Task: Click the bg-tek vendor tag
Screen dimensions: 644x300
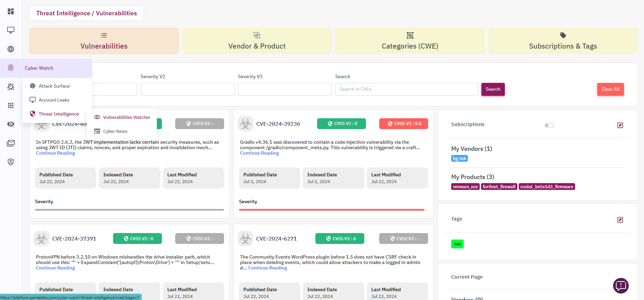Action: click(x=460, y=158)
